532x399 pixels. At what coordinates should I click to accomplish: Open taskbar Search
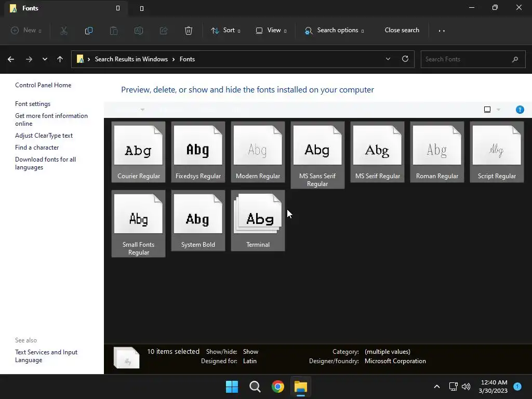(x=255, y=387)
